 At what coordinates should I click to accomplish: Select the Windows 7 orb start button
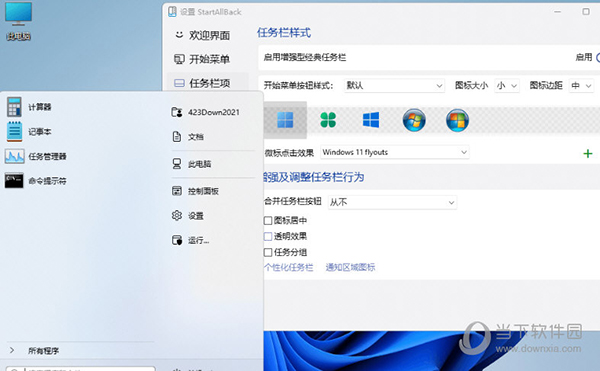coord(414,120)
